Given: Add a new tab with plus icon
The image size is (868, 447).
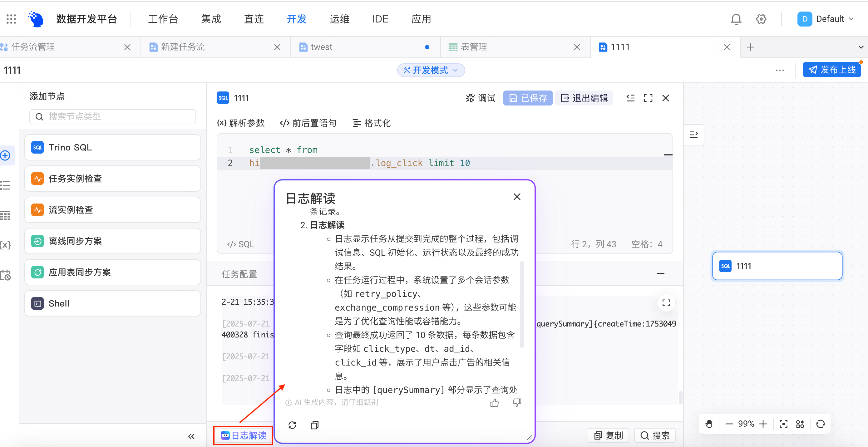Looking at the screenshot, I should [x=750, y=47].
